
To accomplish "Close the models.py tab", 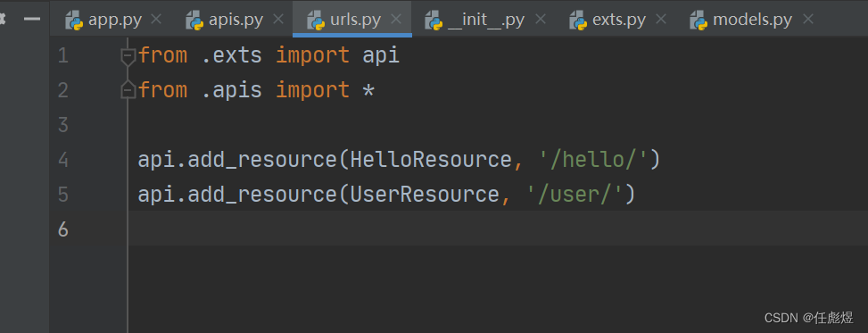I will click(x=808, y=20).
